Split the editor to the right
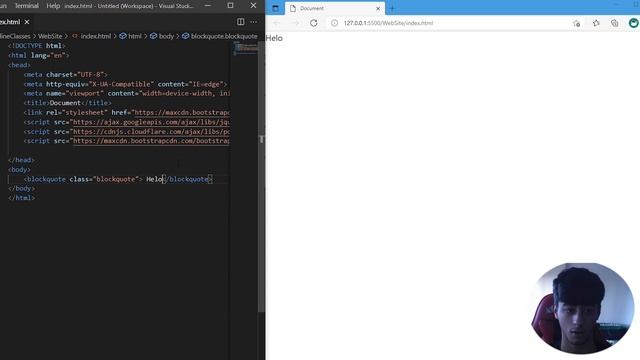 (x=241, y=22)
